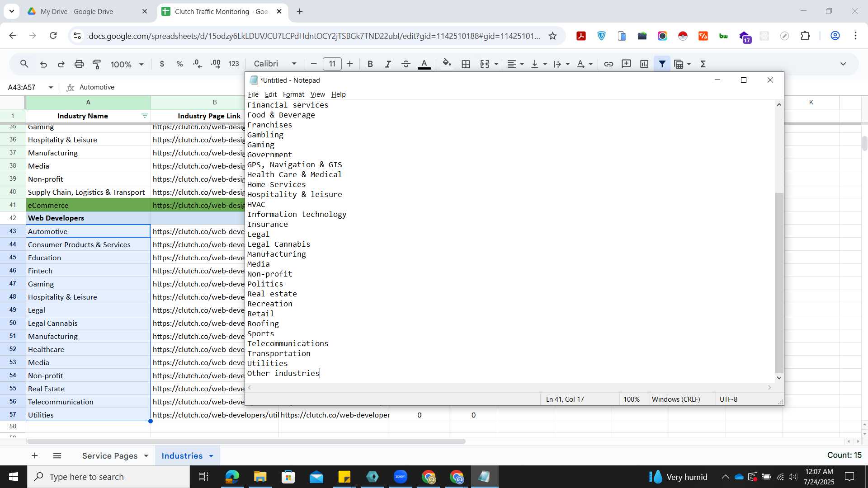Print the spreadsheet
The width and height of the screenshot is (868, 488).
[x=79, y=64]
